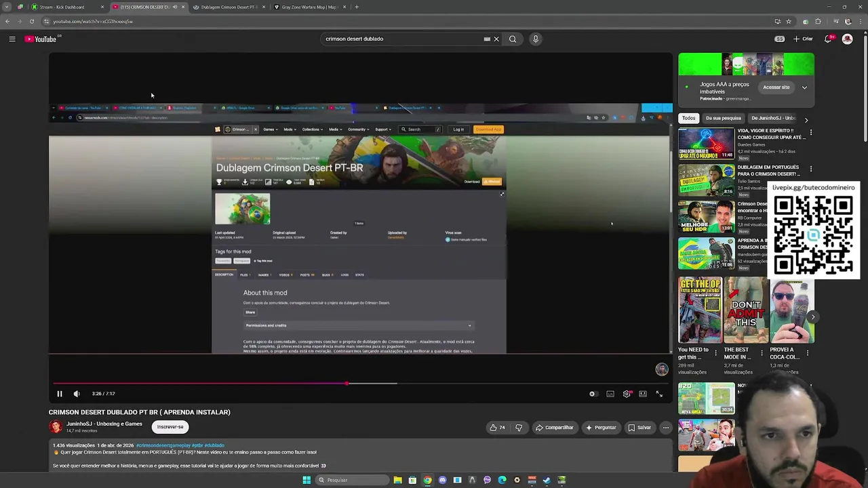Open Microsoft Edge from the taskbar
868x488 pixels.
tap(502, 480)
